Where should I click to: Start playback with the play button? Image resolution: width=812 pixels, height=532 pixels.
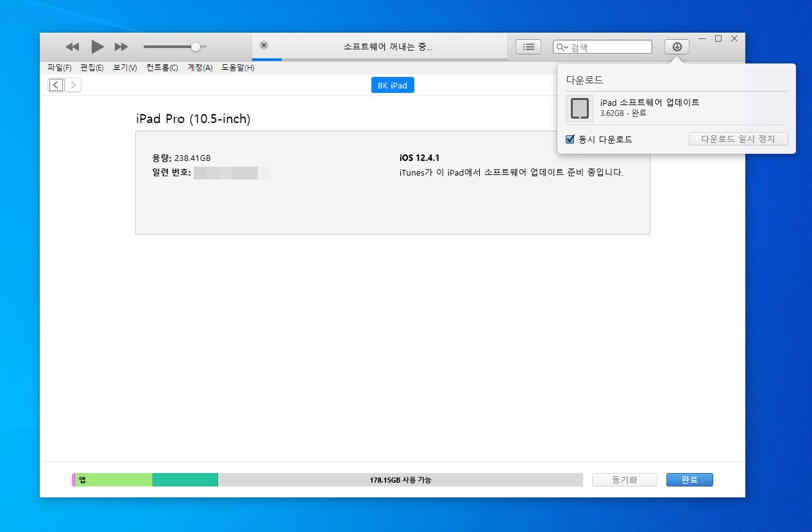97,46
